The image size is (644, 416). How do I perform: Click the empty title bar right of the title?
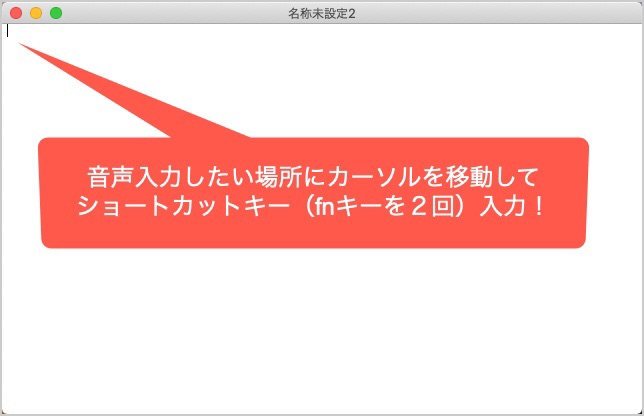pyautogui.click(x=497, y=13)
